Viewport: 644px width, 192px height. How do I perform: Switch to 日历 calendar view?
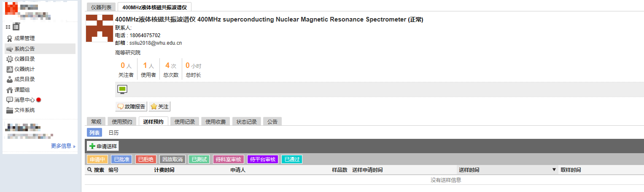coord(113,133)
